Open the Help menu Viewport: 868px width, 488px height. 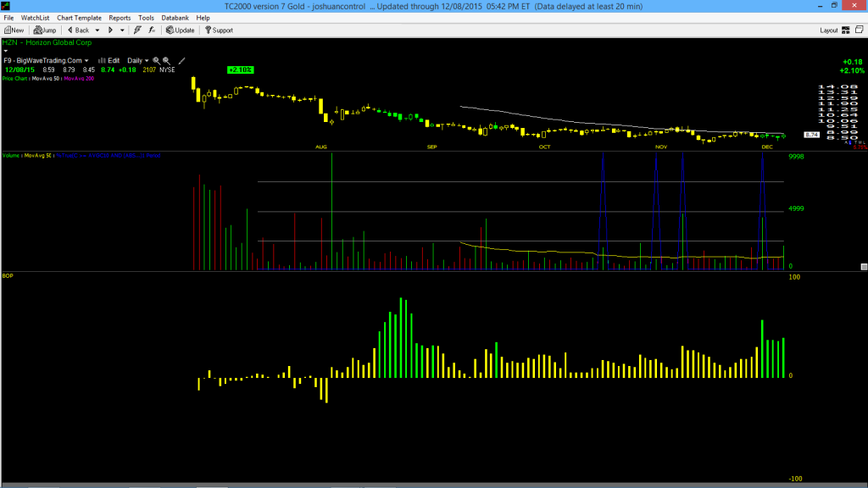pos(203,18)
